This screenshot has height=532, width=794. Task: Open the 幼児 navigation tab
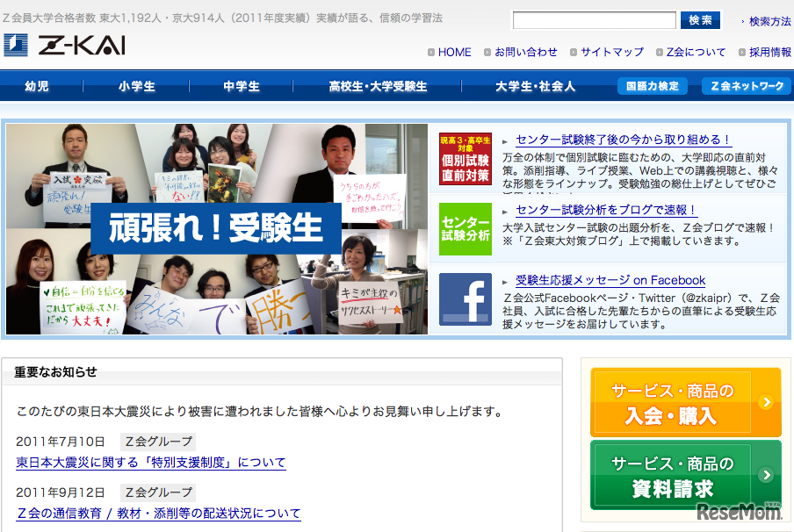[37, 86]
